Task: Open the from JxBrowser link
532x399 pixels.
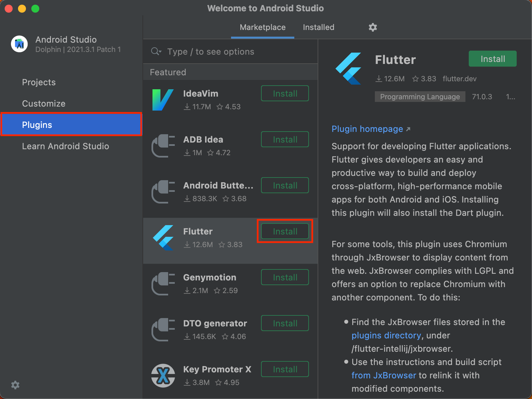Action: pyautogui.click(x=384, y=375)
